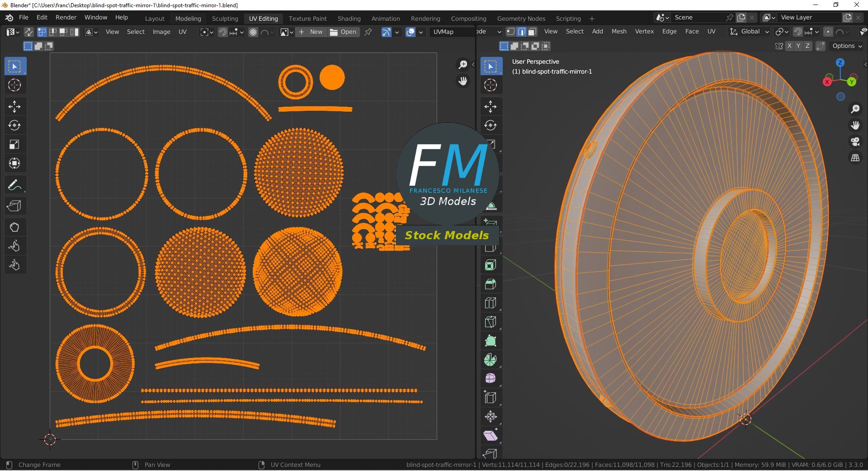Choose the UV Grab sculpt tool

[x=14, y=227]
